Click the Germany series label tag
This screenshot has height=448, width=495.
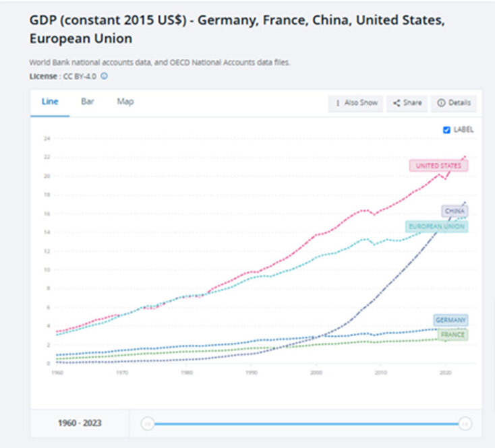(x=450, y=320)
